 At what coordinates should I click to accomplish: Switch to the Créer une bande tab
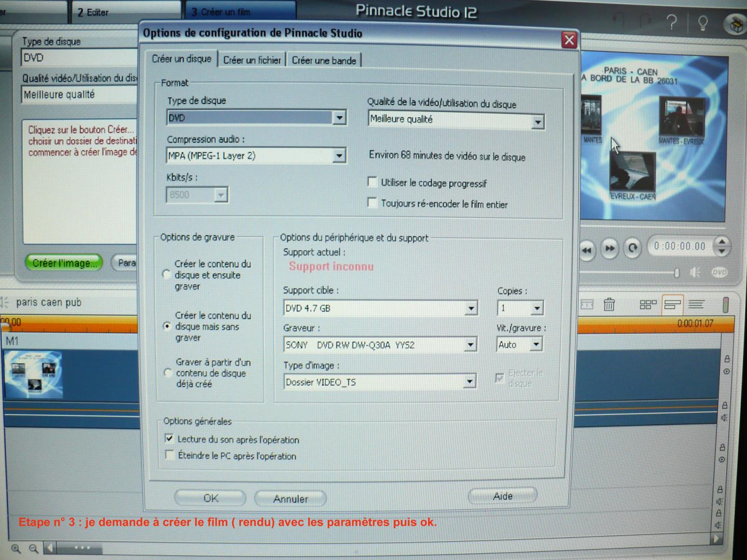(324, 61)
